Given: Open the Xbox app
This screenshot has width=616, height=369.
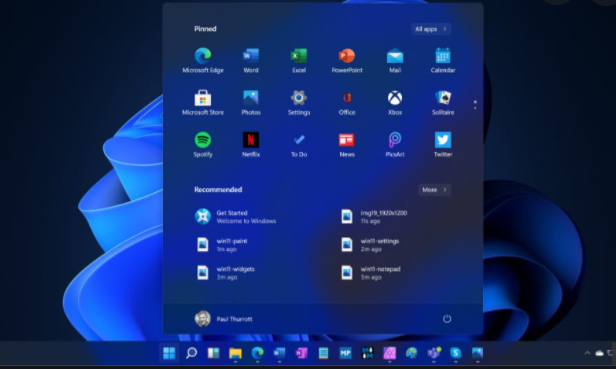Looking at the screenshot, I should point(395,103).
